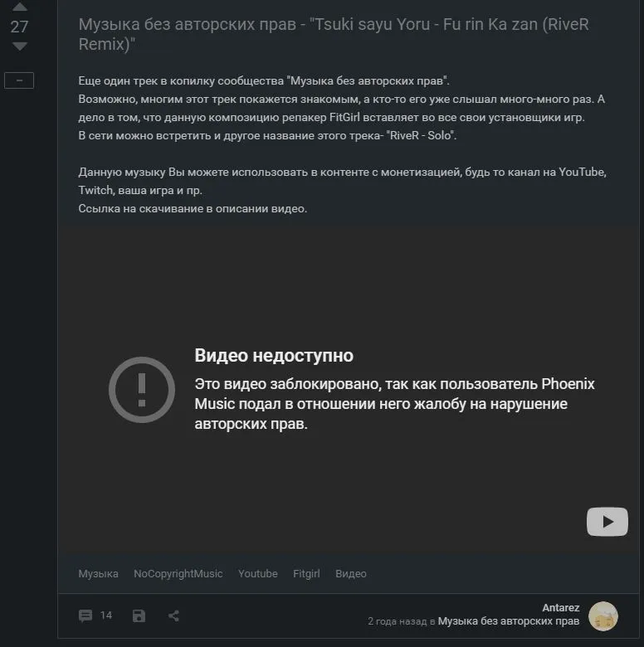
Task: Open the Youtube tag
Action: (257, 573)
